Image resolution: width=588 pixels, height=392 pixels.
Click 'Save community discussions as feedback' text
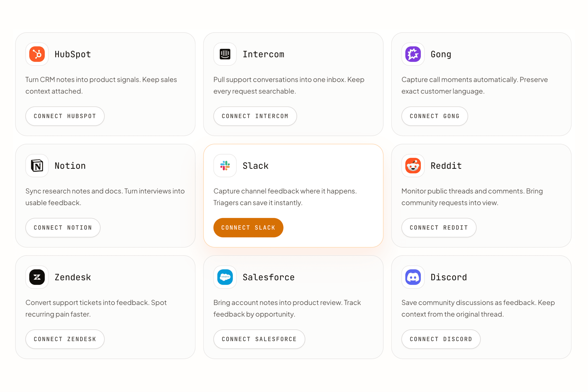pos(468,303)
